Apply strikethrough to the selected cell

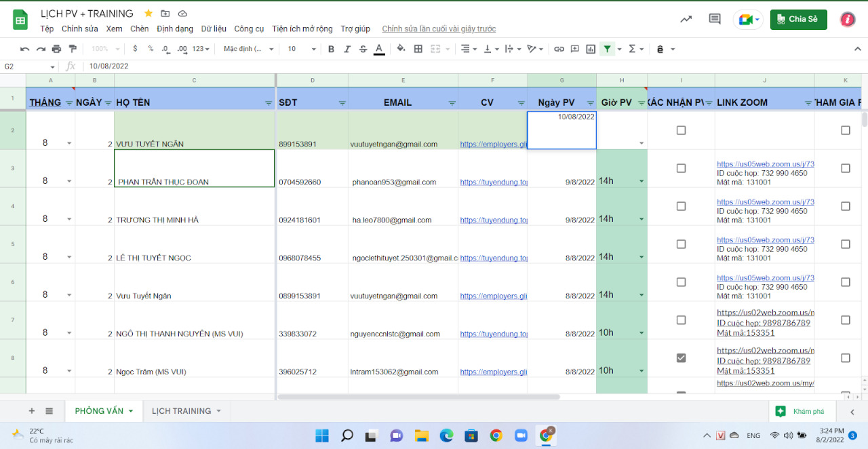[363, 49]
